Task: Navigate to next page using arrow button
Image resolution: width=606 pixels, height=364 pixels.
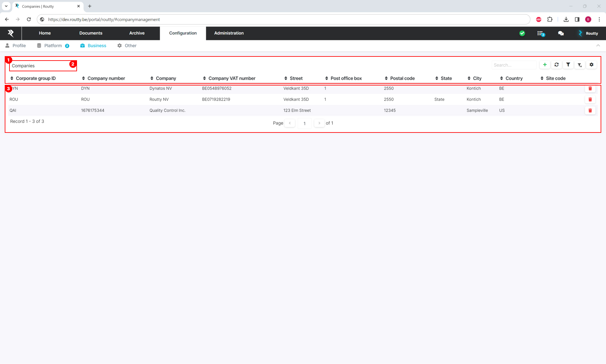Action: [319, 123]
